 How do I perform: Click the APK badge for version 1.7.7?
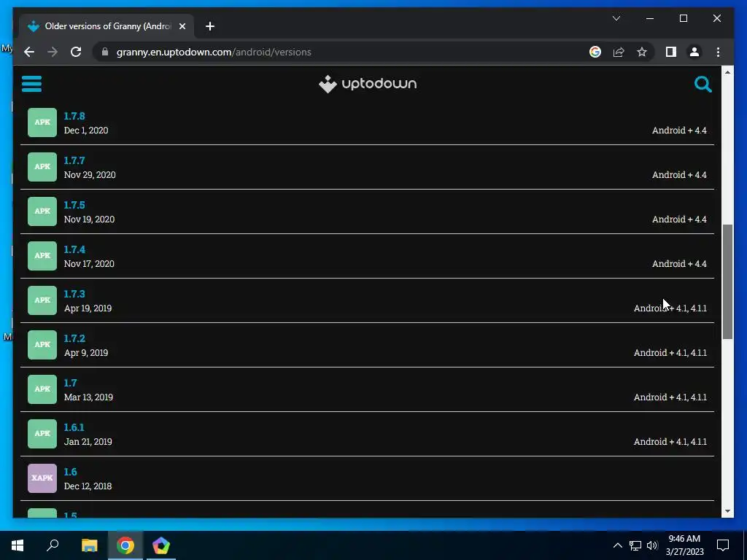[42, 167]
